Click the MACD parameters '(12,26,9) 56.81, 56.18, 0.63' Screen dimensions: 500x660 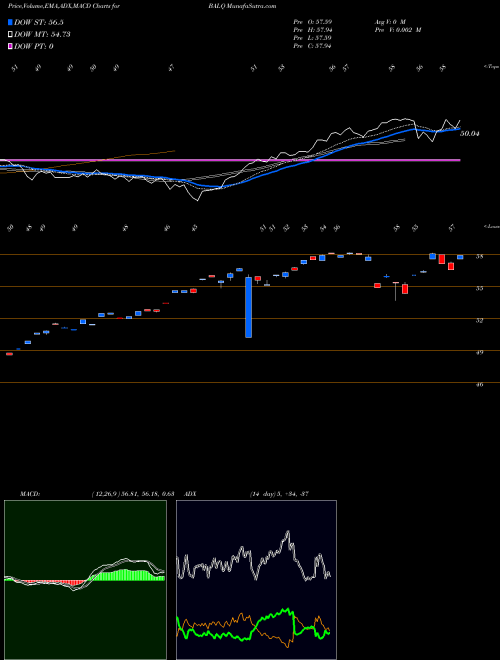click(133, 494)
